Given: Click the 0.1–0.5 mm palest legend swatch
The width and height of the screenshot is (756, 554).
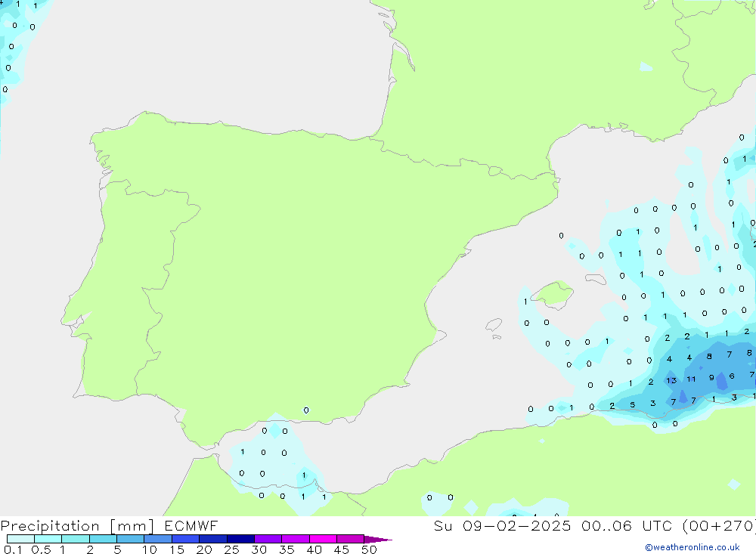Looking at the screenshot, I should 20,539.
